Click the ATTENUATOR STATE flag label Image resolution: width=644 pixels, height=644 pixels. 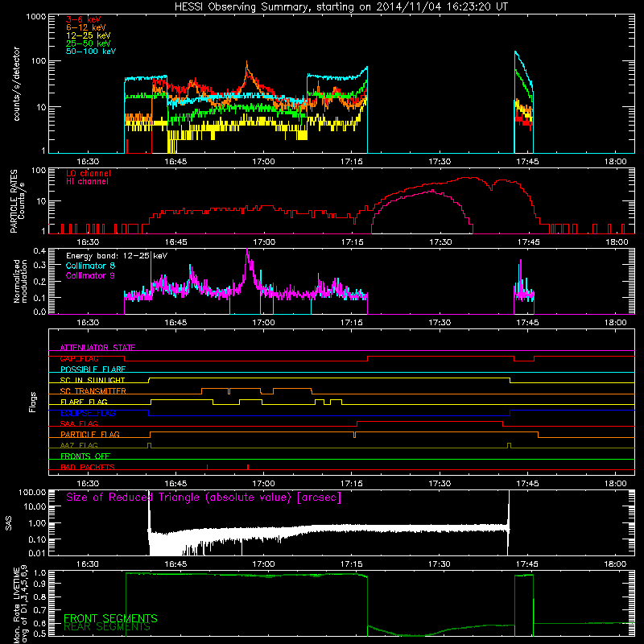pos(97,348)
